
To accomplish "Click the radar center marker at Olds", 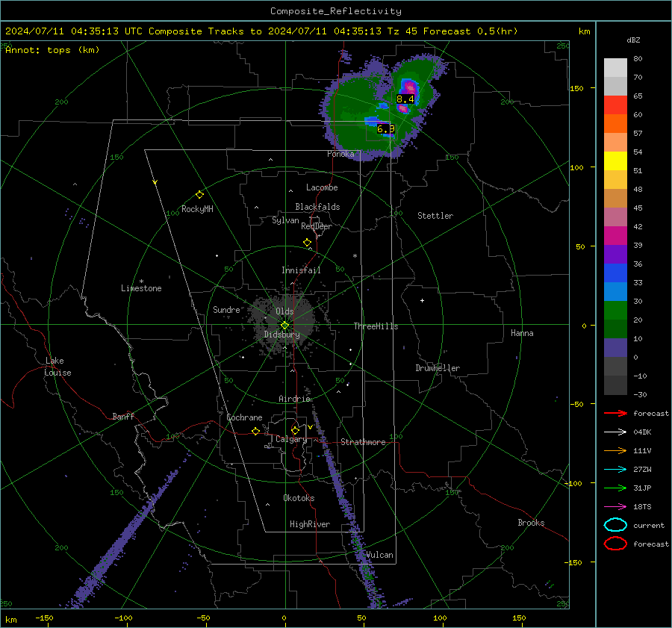I will pos(285,326).
